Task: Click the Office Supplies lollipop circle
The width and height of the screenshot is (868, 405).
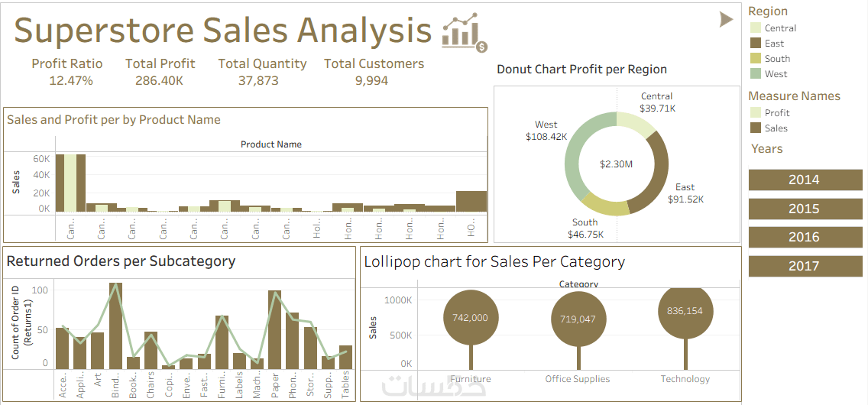Action: (578, 319)
